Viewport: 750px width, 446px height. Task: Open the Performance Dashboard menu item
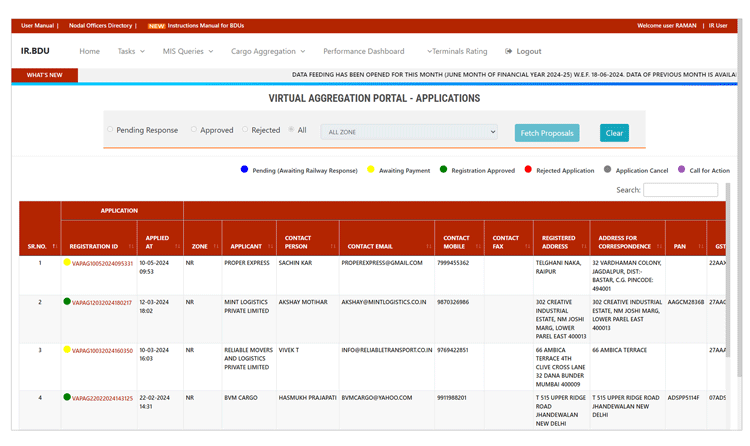click(x=364, y=51)
